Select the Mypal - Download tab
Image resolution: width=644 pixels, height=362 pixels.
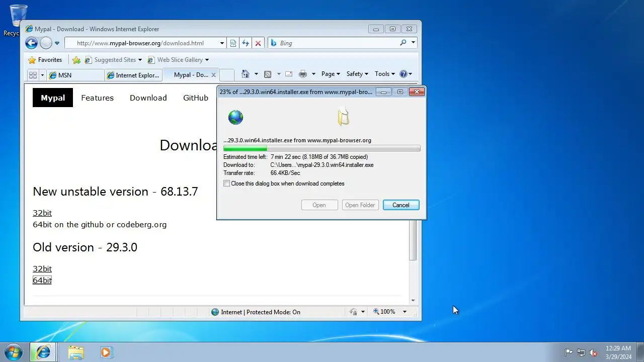(x=191, y=75)
